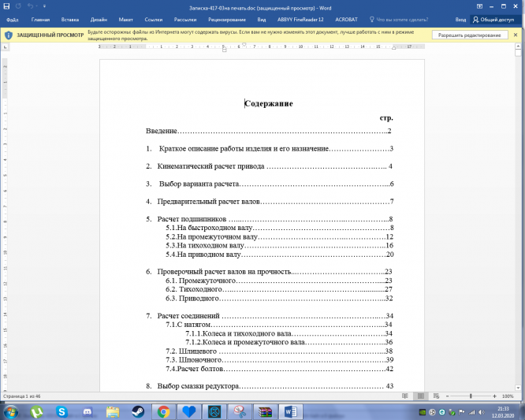
Task: Click the Word icon in the taskbar
Action: pyautogui.click(x=291, y=411)
